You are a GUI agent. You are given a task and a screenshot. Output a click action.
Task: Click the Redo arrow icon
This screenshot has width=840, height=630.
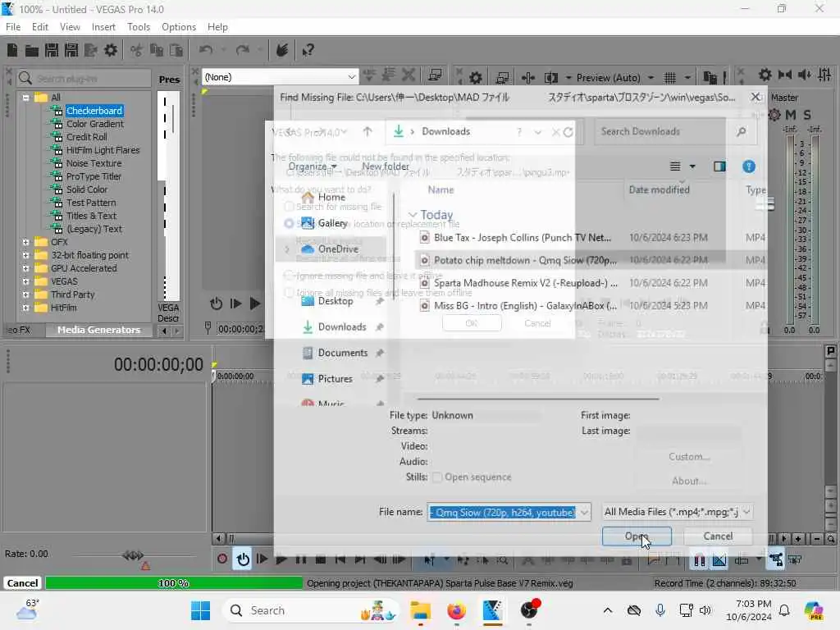coord(243,50)
